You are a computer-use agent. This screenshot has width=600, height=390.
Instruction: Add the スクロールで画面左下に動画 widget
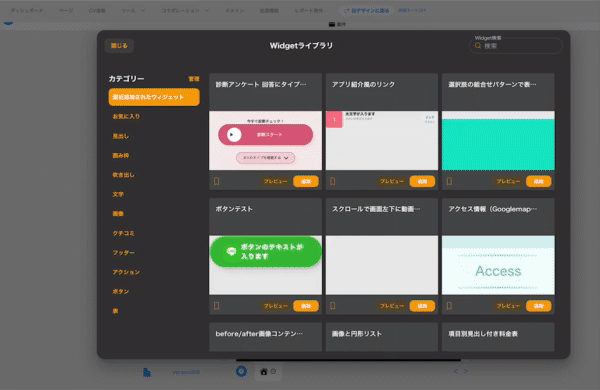click(422, 306)
